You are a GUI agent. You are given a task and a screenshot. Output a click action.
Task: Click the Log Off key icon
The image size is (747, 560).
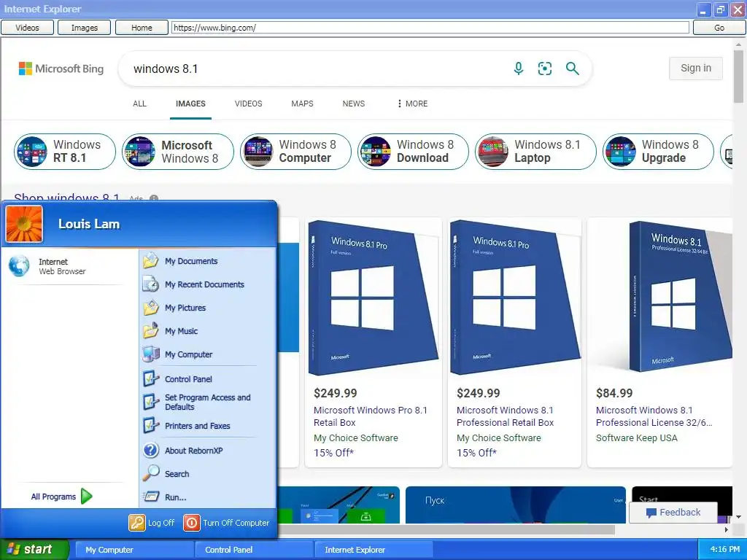click(136, 523)
